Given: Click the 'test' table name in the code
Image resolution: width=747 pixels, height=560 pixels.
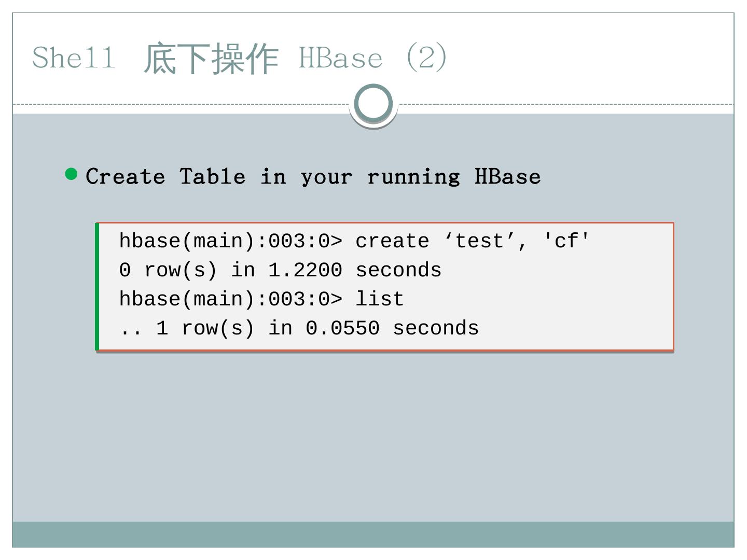Looking at the screenshot, I should 480,241.
